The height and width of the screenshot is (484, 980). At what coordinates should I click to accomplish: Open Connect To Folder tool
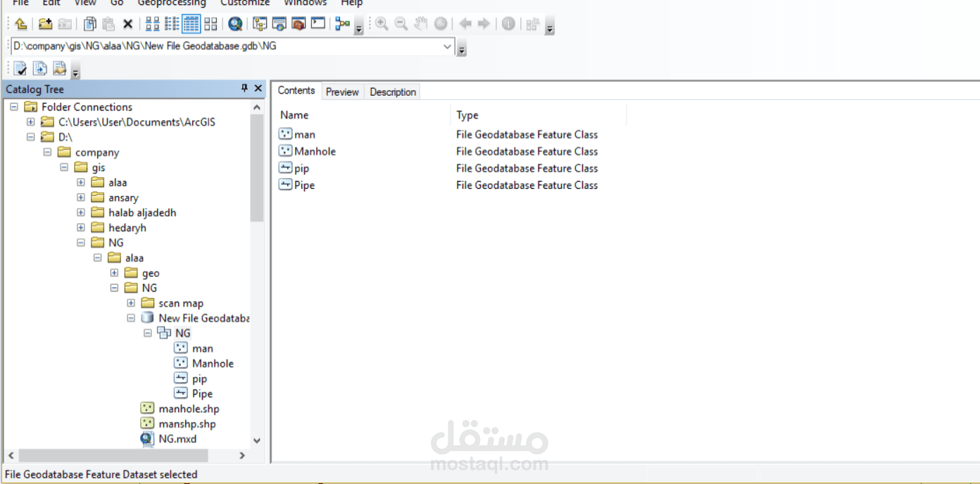(x=45, y=24)
